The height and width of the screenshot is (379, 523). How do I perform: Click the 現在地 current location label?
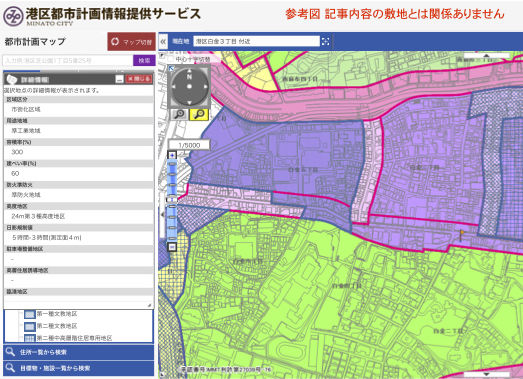pos(180,41)
